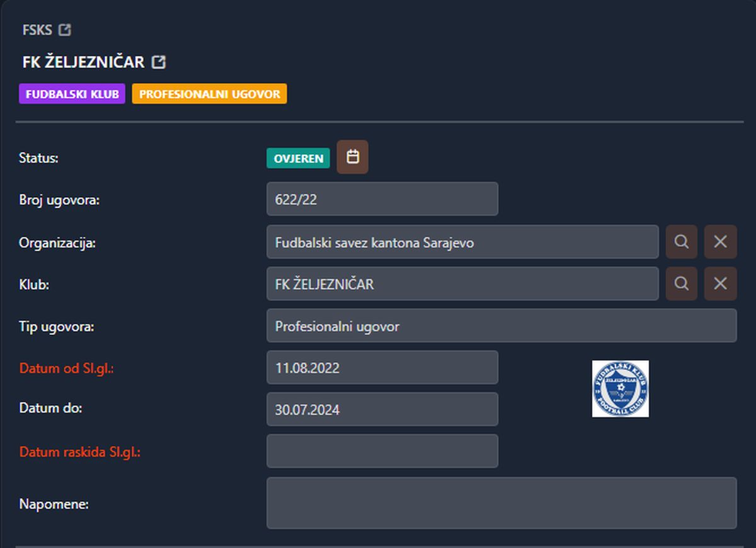Click the PROFESIONALNI UGOVOR orange tag
Image resolution: width=756 pixels, height=548 pixels.
(209, 94)
